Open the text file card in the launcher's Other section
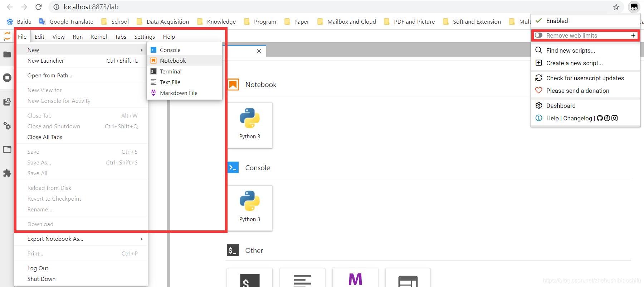This screenshot has height=287, width=644. coord(302,278)
